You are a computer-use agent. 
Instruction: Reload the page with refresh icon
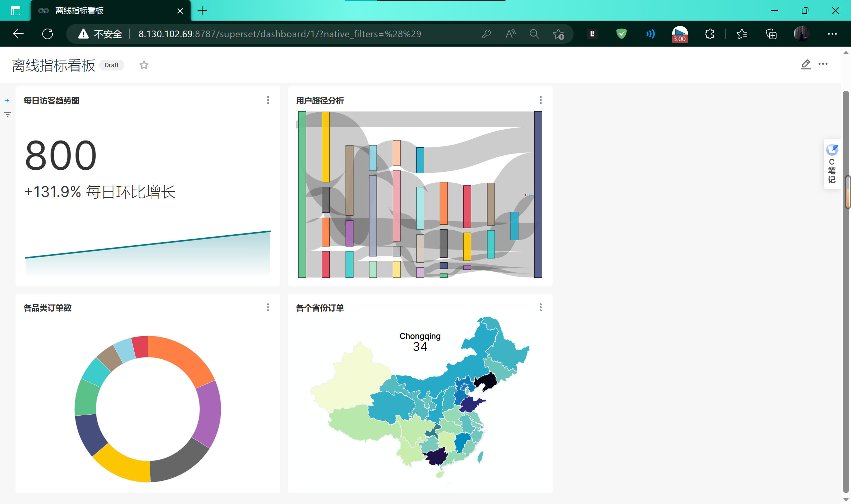(x=48, y=34)
